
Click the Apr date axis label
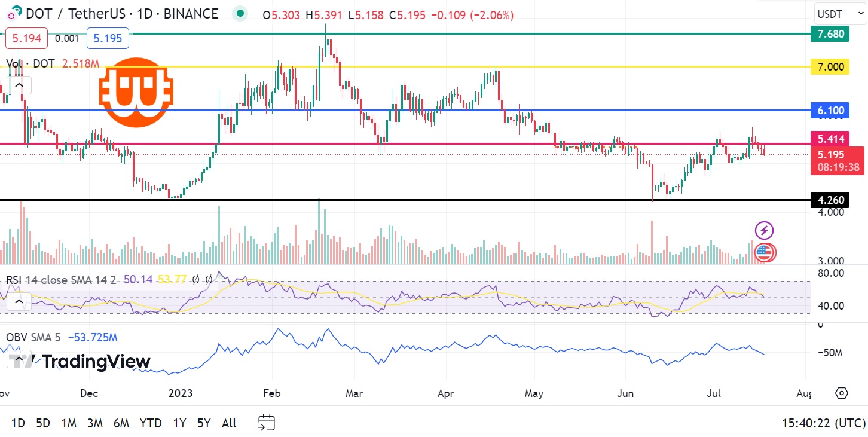446,393
